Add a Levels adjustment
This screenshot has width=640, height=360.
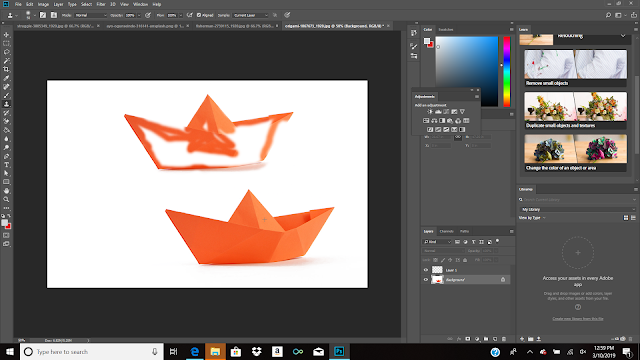pos(438,111)
